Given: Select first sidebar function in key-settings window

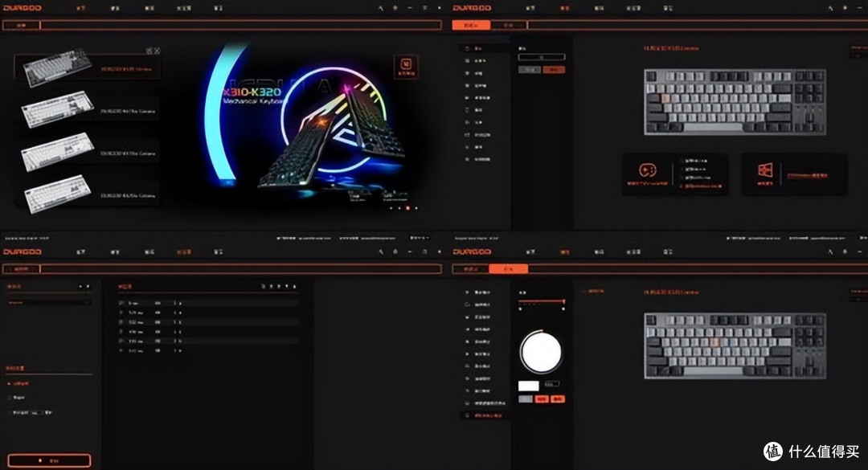Looking at the screenshot, I should [483, 49].
